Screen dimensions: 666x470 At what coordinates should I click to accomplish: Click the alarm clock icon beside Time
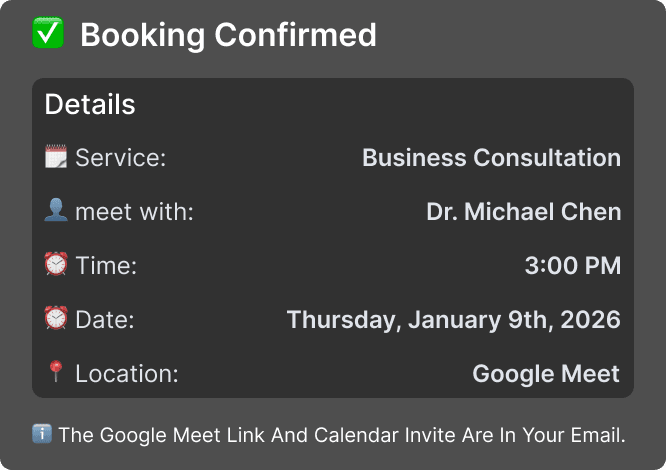point(56,265)
